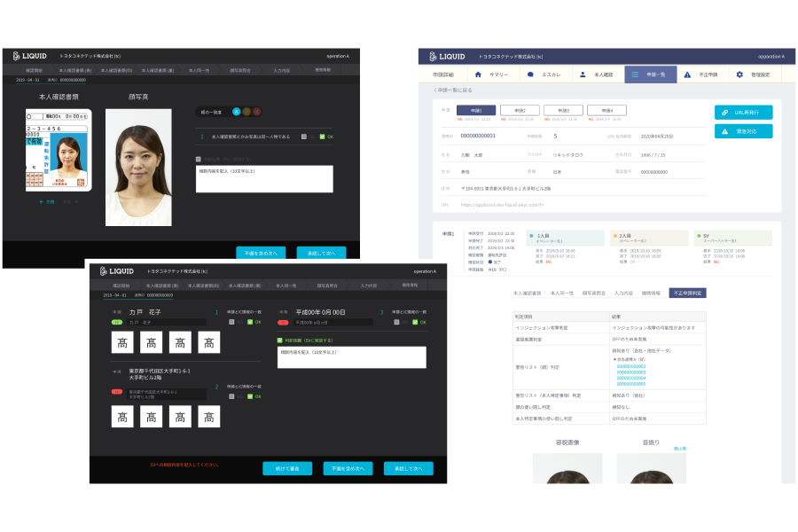
Task: Click red IC badge beside 平成00年 date
Action: point(283,322)
